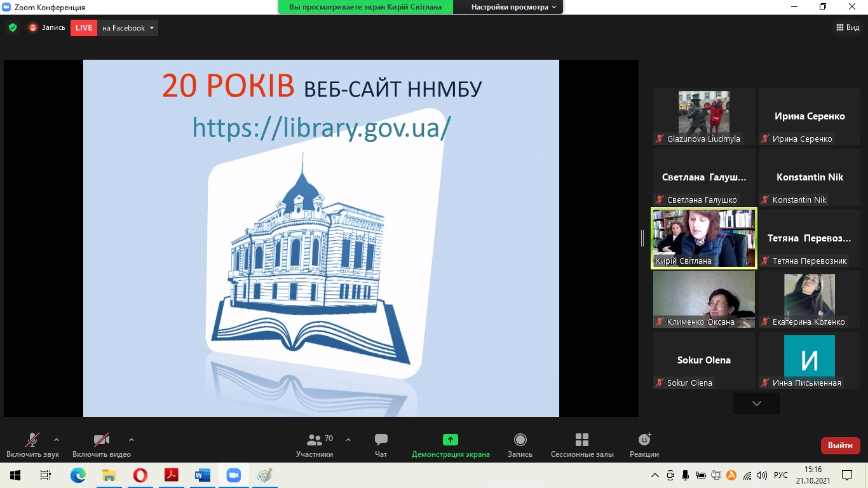Open the Реакции menu
The image size is (868, 488).
coord(644,445)
